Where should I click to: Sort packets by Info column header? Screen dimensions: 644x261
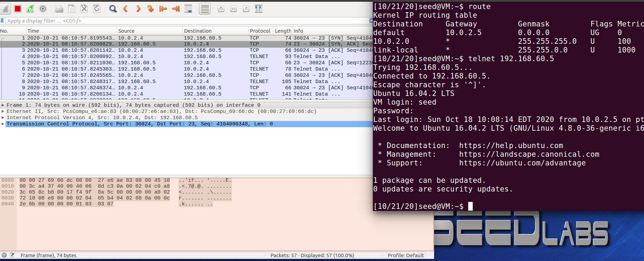pos(332,31)
